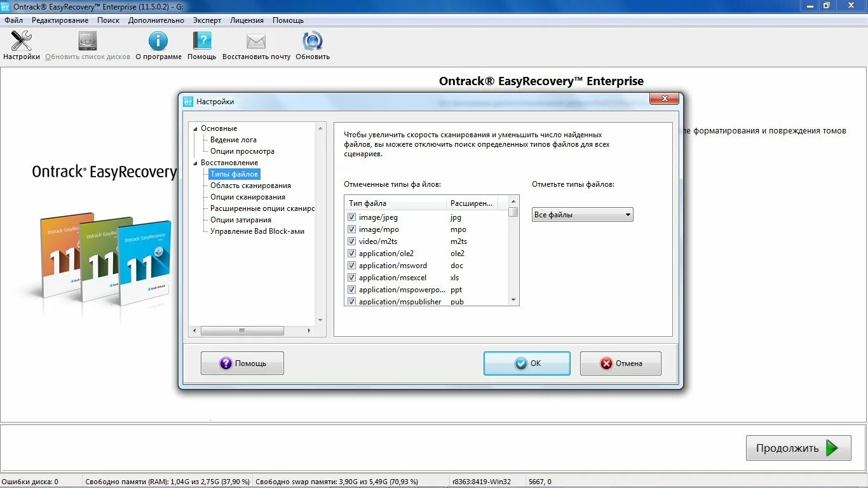Click the Обновить globe icon
This screenshot has width=868, height=488.
click(x=313, y=41)
